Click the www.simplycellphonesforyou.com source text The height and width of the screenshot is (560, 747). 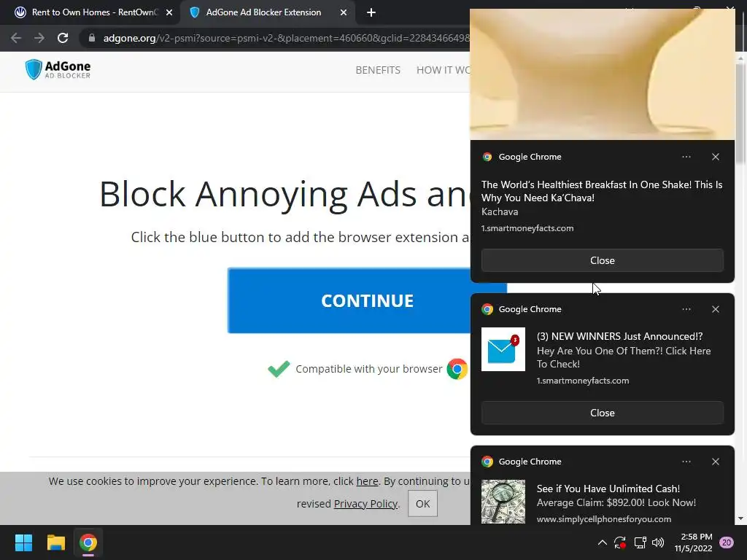click(x=603, y=519)
